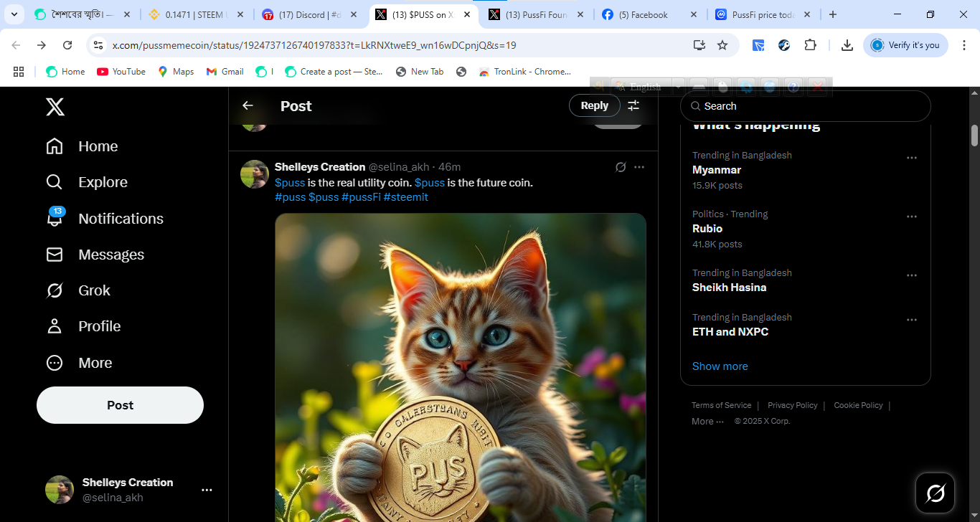Open reply sort settings slider icon
980x522 pixels.
pos(633,105)
